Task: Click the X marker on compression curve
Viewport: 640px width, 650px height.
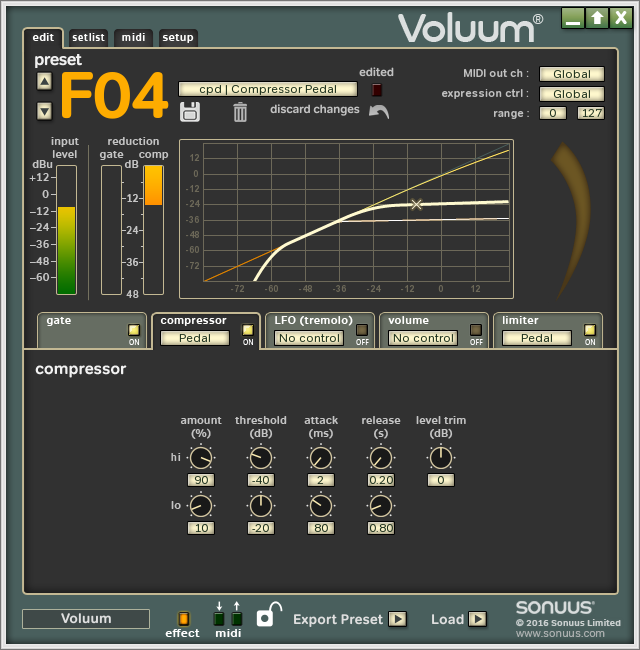Action: tap(416, 204)
